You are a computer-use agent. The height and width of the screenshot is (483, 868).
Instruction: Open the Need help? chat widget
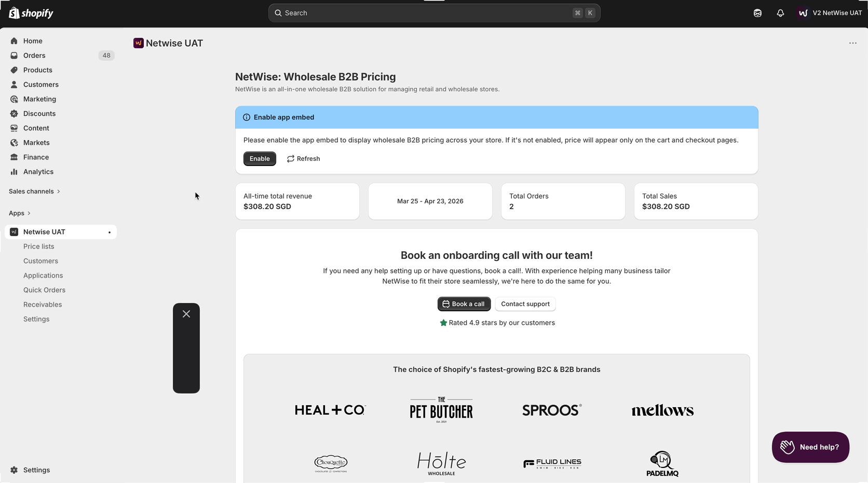(x=810, y=447)
